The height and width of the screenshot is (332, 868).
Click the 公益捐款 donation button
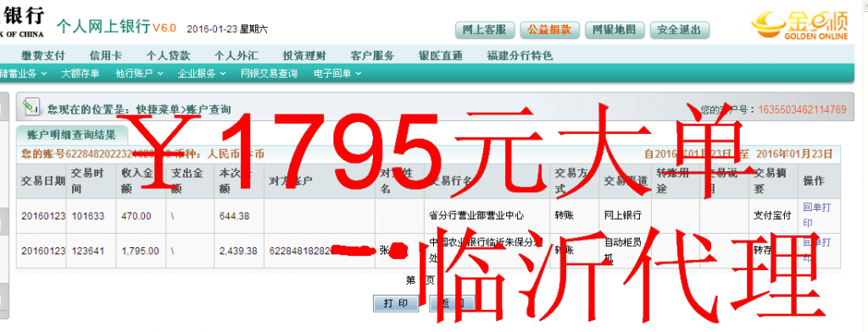click(x=549, y=30)
